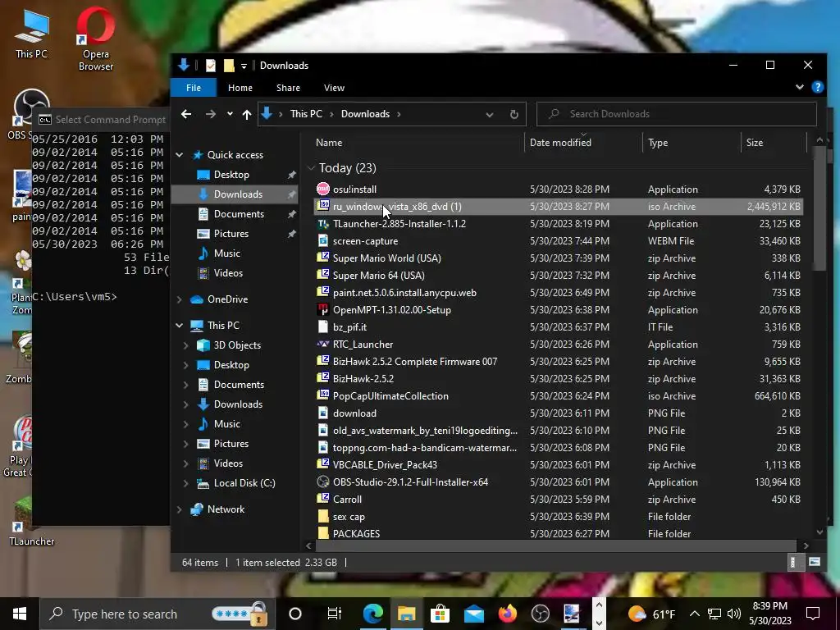The image size is (840, 630).
Task: Collapse the This PC tree node
Action: click(180, 325)
